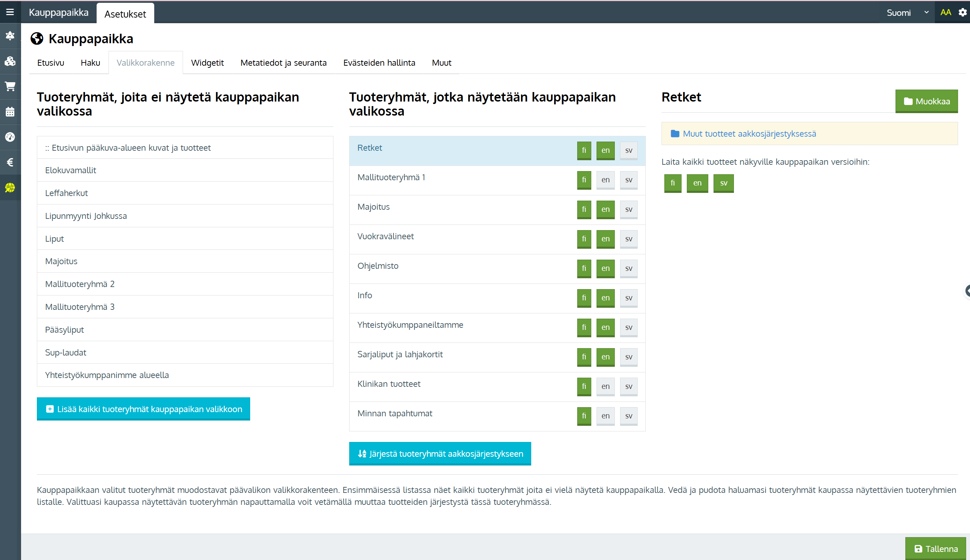Image resolution: width=970 pixels, height=560 pixels.
Task: Click the flower icon in the sidebar
Action: coord(10,36)
